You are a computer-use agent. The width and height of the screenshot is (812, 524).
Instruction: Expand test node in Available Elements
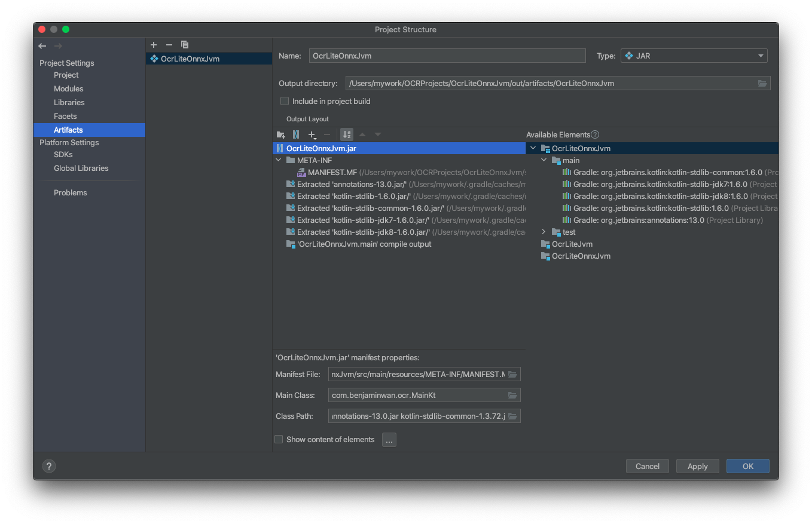(x=544, y=232)
